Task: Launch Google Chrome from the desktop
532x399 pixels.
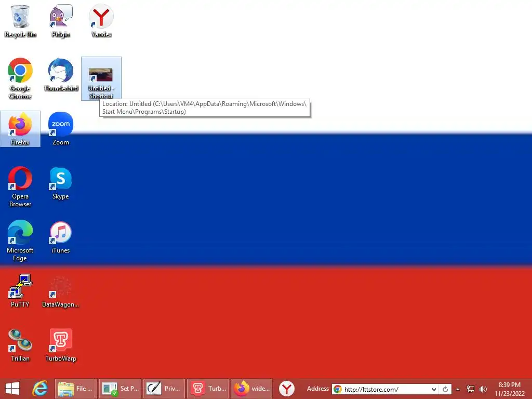Action: pyautogui.click(x=20, y=78)
